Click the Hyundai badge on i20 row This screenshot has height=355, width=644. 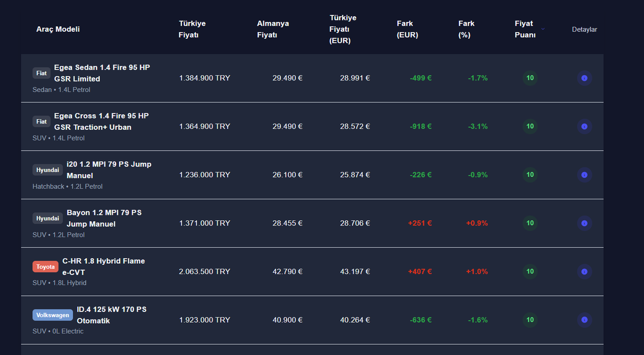tap(48, 170)
